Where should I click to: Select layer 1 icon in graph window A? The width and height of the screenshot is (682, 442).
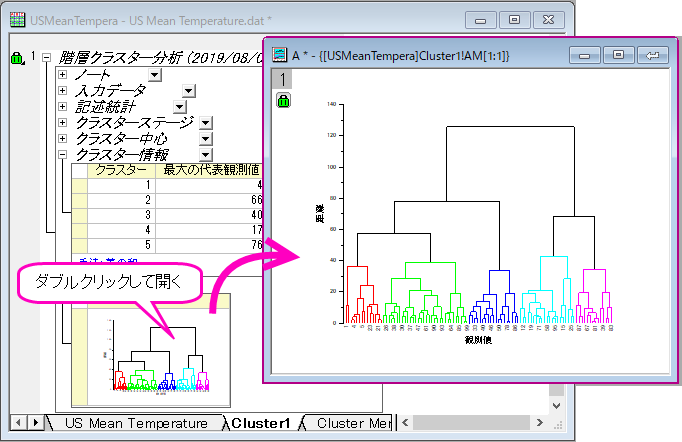coord(282,79)
